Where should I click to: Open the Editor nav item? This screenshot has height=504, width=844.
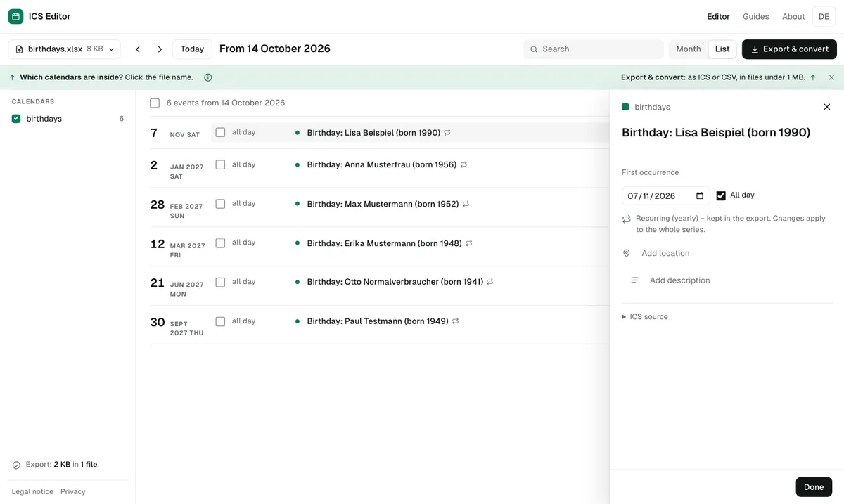pyautogui.click(x=718, y=16)
